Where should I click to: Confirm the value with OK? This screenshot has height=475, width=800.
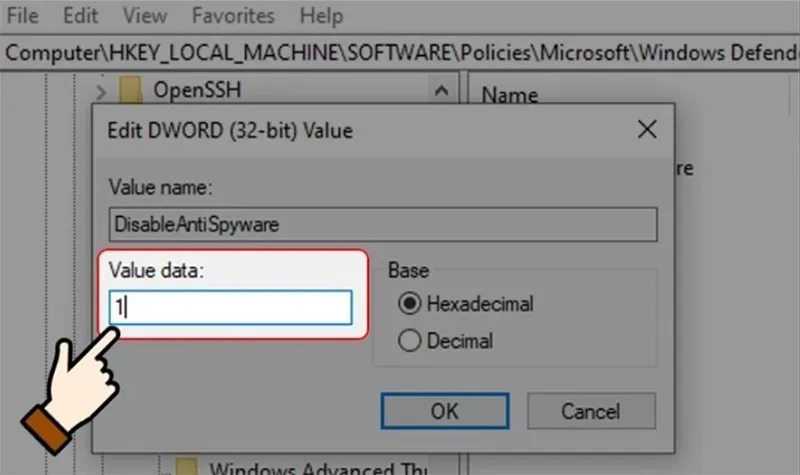pyautogui.click(x=444, y=411)
